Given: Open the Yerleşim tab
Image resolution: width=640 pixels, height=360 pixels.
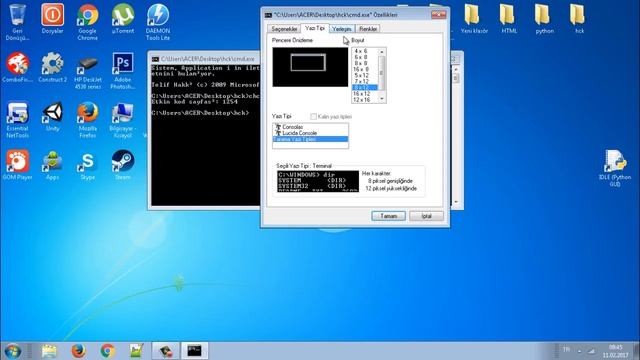Looking at the screenshot, I should pyautogui.click(x=342, y=29).
